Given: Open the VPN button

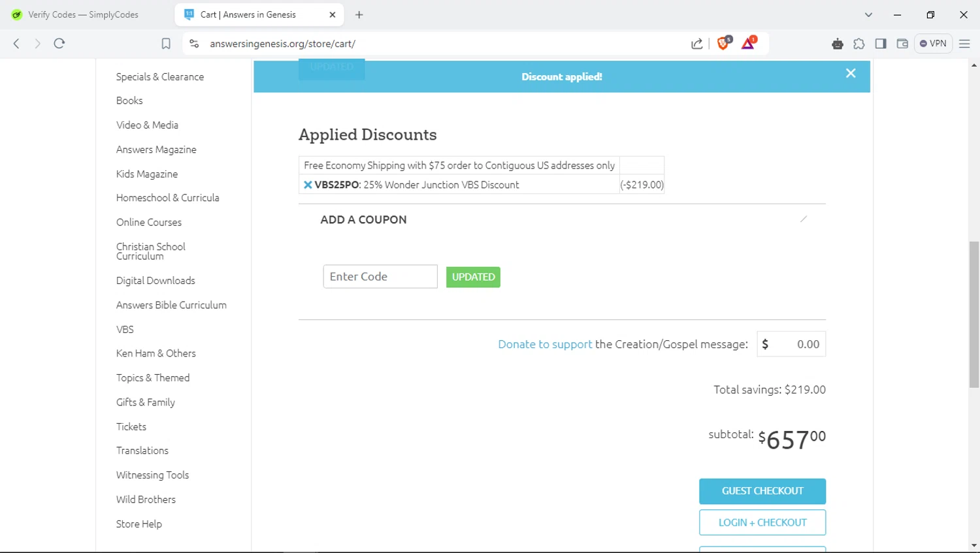Looking at the screenshot, I should tap(933, 44).
